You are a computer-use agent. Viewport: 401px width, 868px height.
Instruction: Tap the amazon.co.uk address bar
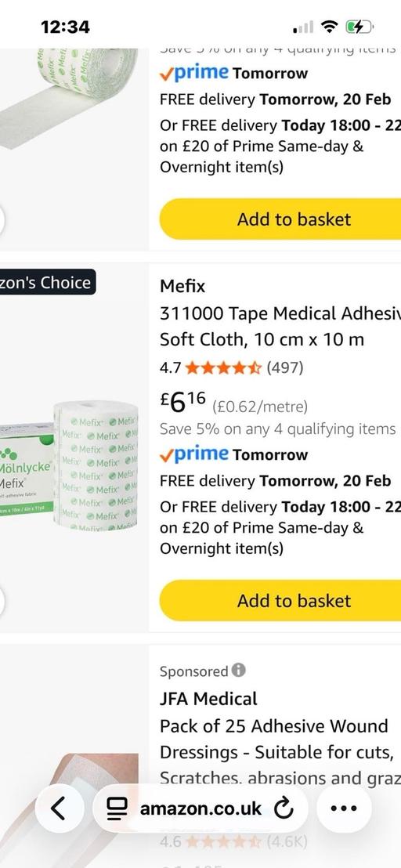(200, 808)
